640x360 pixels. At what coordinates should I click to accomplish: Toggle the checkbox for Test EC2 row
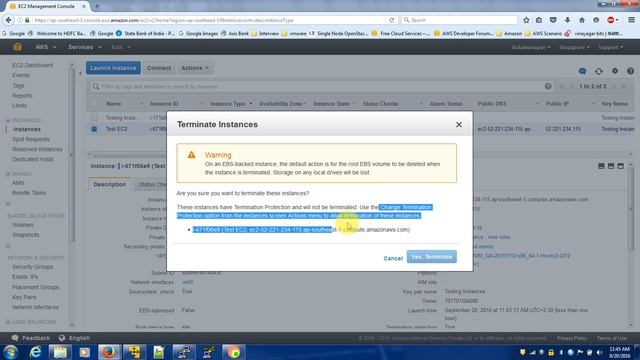(x=94, y=129)
